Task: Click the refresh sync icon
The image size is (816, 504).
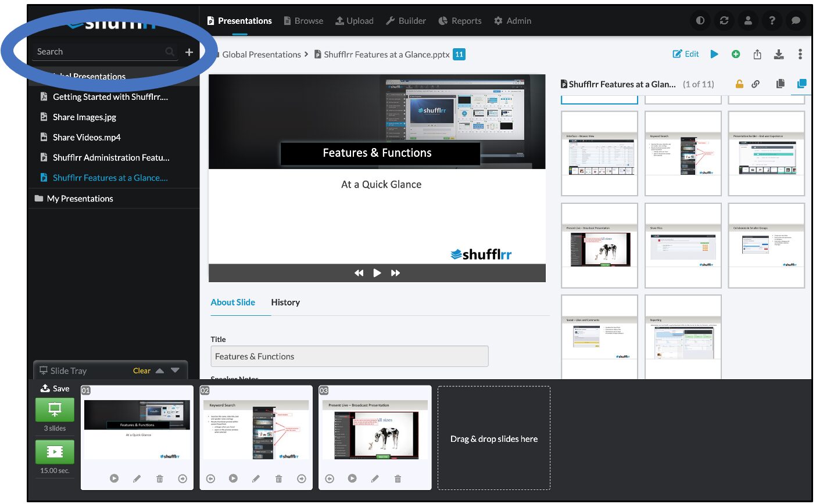Action: pyautogui.click(x=724, y=20)
